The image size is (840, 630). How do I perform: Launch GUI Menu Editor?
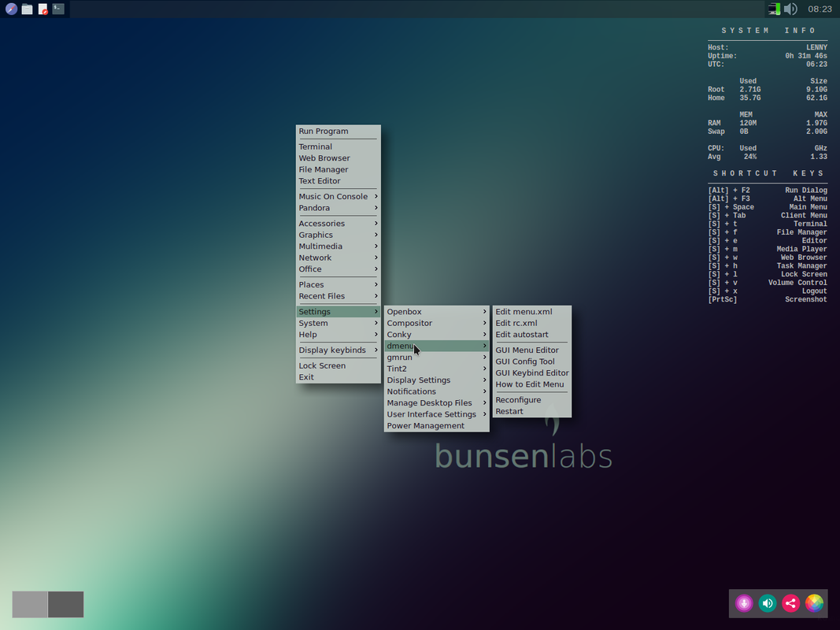[x=532, y=350]
